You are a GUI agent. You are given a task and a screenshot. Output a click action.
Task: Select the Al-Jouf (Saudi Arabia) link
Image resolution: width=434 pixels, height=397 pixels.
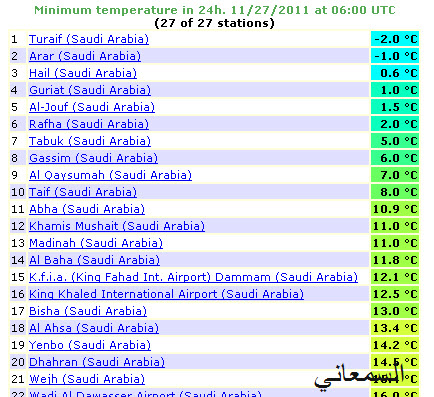tap(92, 107)
